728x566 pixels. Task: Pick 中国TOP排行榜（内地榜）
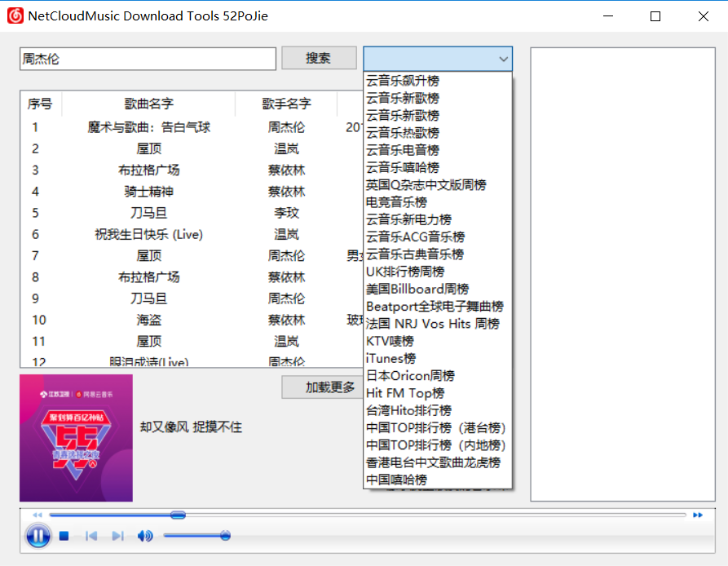437,444
